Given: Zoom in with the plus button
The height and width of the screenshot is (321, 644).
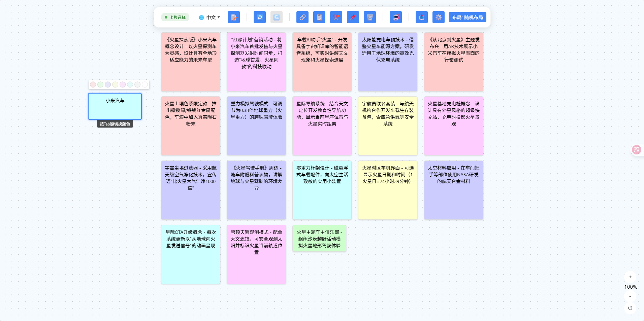Looking at the screenshot, I should pos(630,277).
